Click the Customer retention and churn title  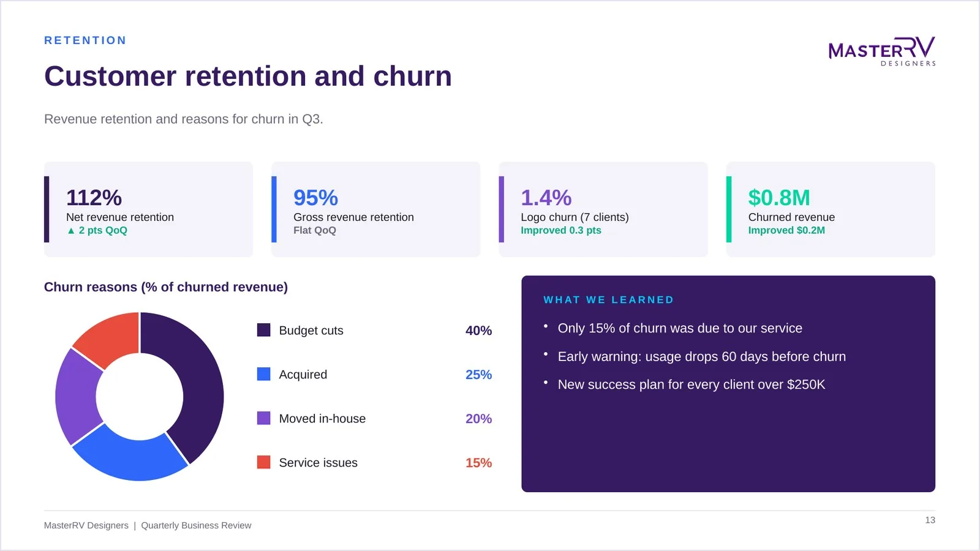[248, 77]
